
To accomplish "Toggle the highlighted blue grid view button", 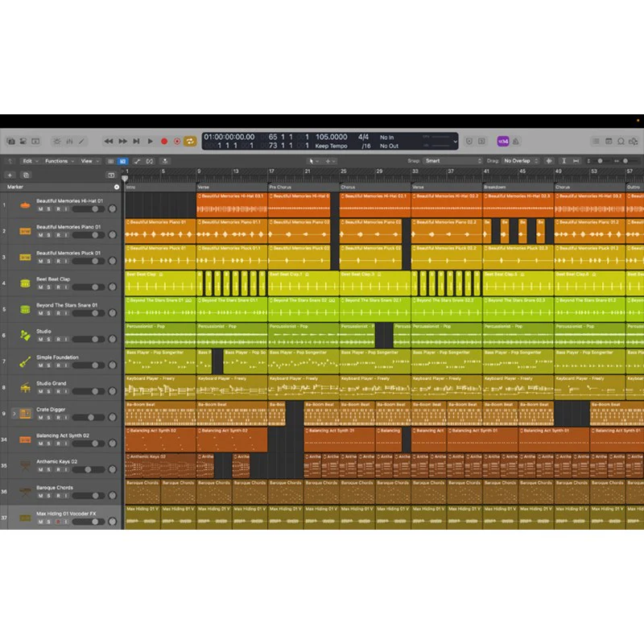I will click(x=122, y=161).
